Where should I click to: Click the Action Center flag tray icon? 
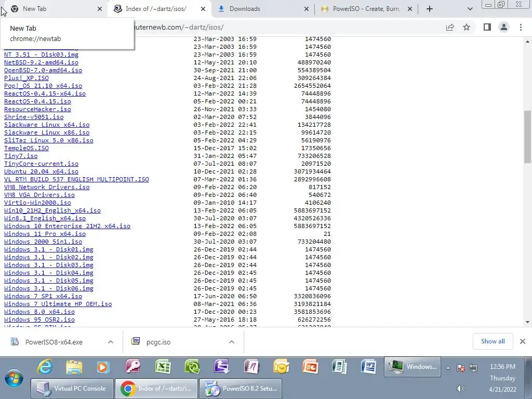(x=461, y=368)
